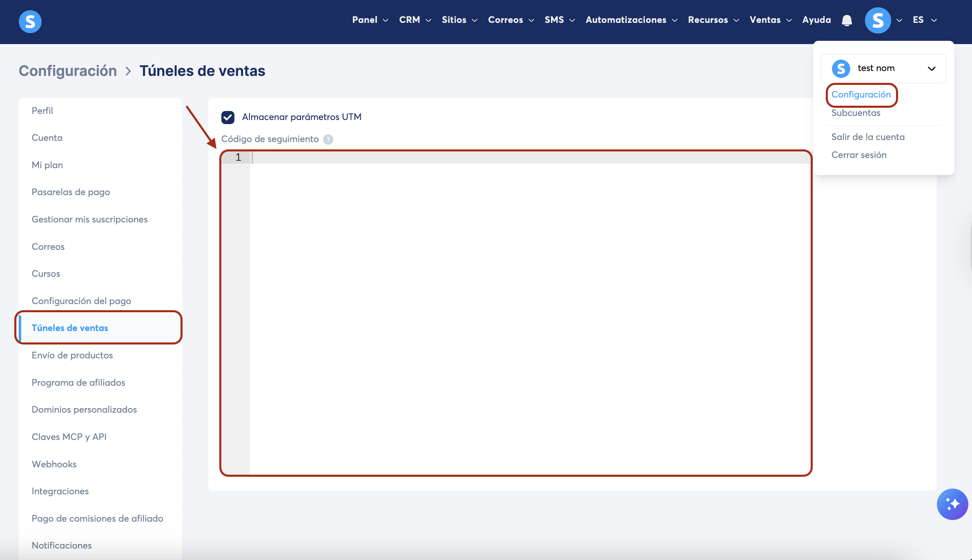The height and width of the screenshot is (560, 972).
Task: Click Cerrar sesión to log out
Action: point(859,155)
